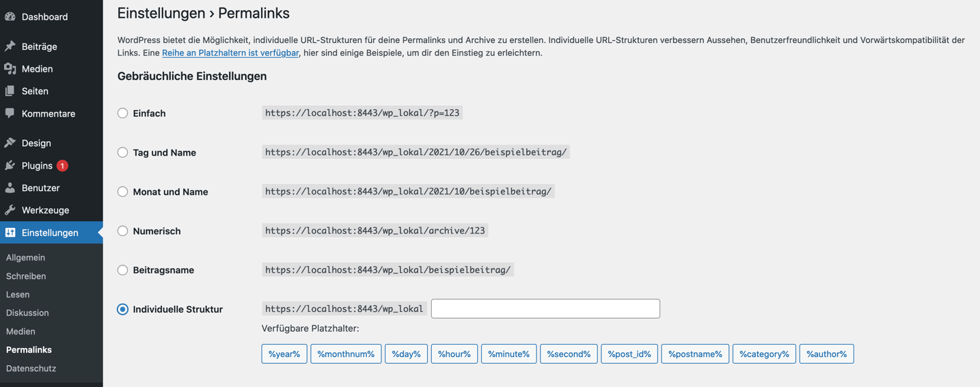Go to the Datenschutz settings page
This screenshot has height=387, width=980.
pyautogui.click(x=31, y=368)
